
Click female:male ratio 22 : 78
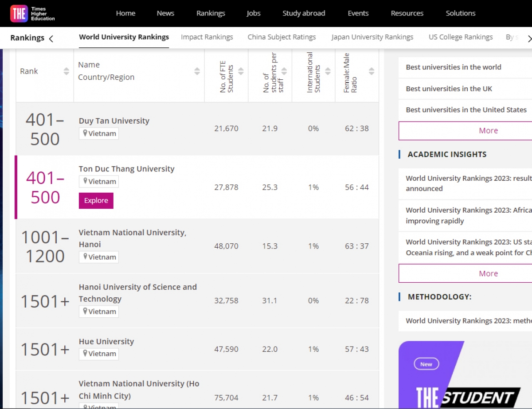[357, 300]
